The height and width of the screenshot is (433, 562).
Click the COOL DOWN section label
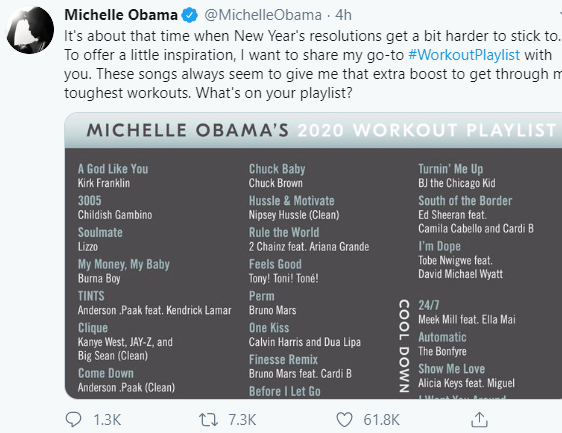point(404,346)
